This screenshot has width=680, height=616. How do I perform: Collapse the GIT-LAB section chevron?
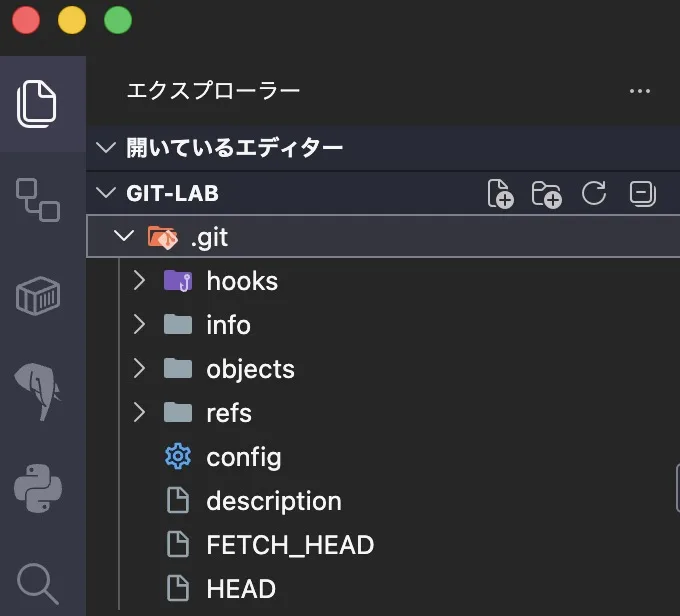tap(106, 192)
